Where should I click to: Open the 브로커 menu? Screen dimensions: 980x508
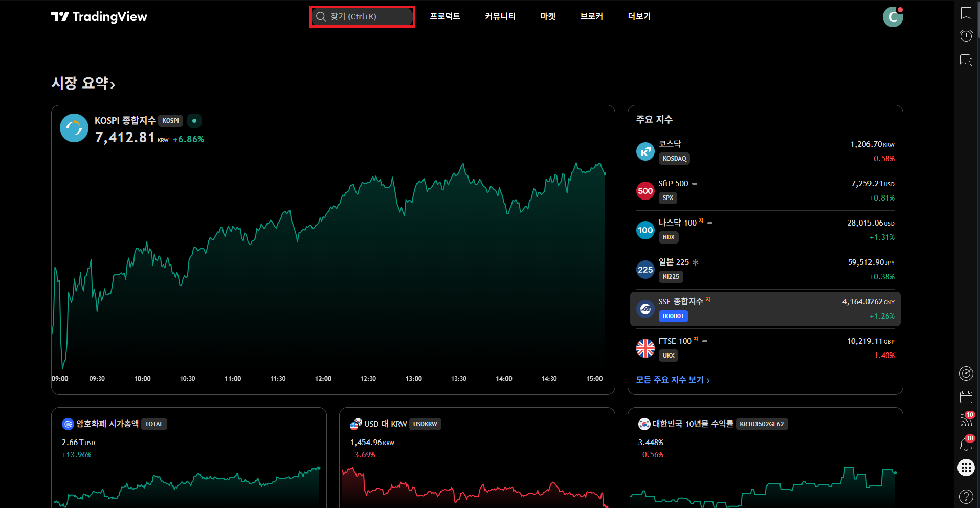(x=592, y=16)
